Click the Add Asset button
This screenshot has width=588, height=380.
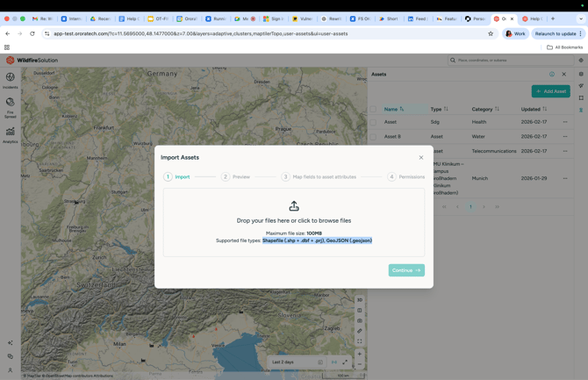[550, 91]
